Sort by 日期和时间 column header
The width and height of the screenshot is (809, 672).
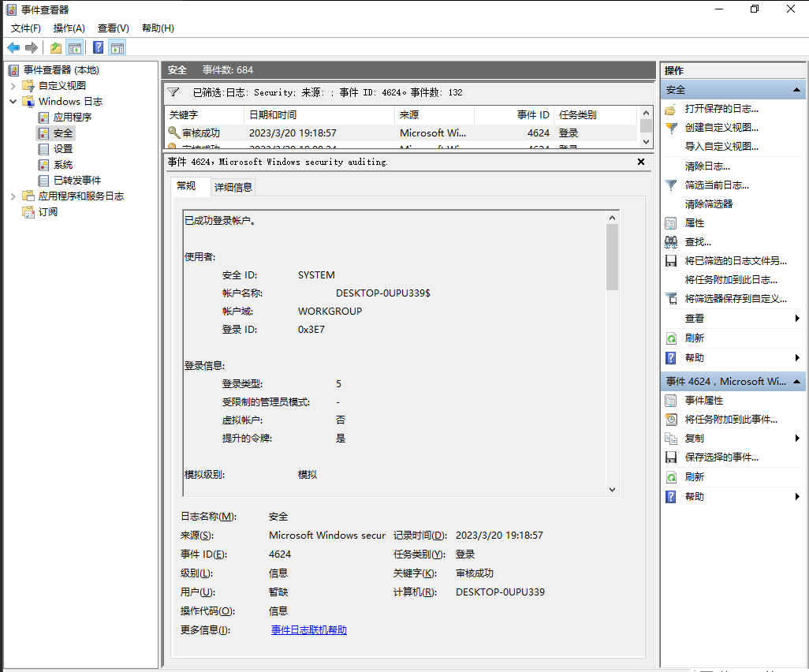[x=319, y=115]
